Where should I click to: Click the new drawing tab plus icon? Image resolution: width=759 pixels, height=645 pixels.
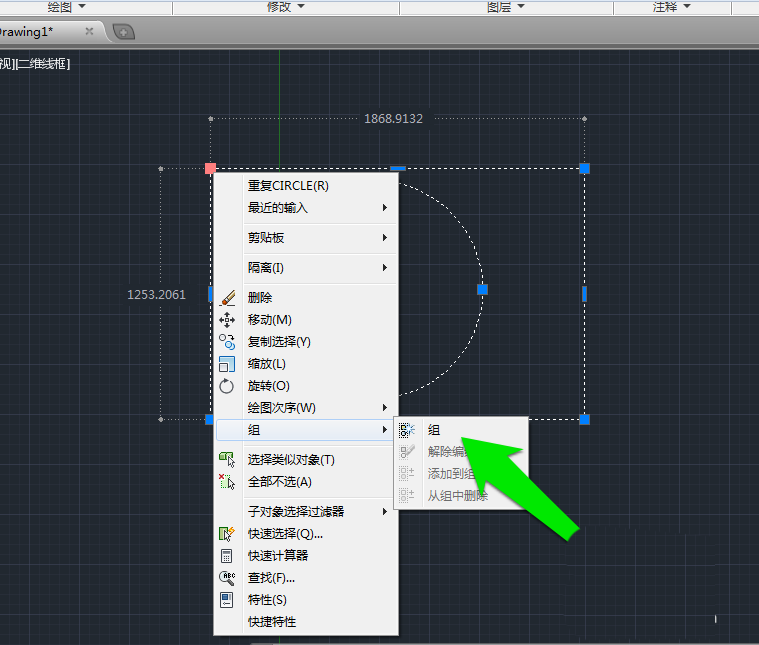coord(124,32)
